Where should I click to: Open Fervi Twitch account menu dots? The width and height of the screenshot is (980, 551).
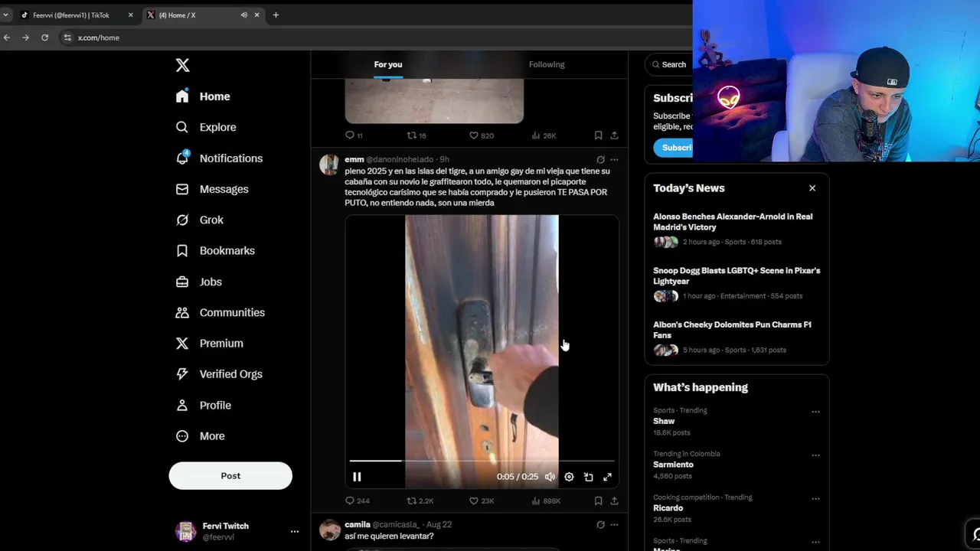[294, 531]
